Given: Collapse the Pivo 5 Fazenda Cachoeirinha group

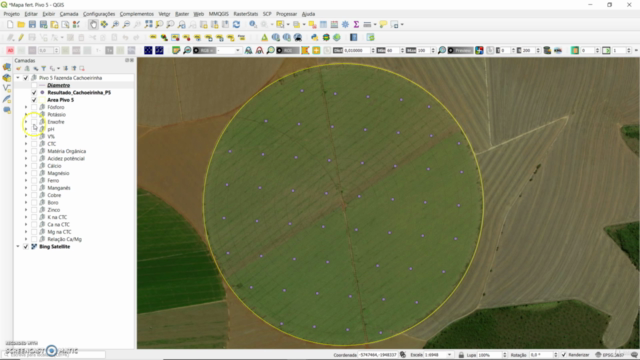Looking at the screenshot, I should pos(18,78).
